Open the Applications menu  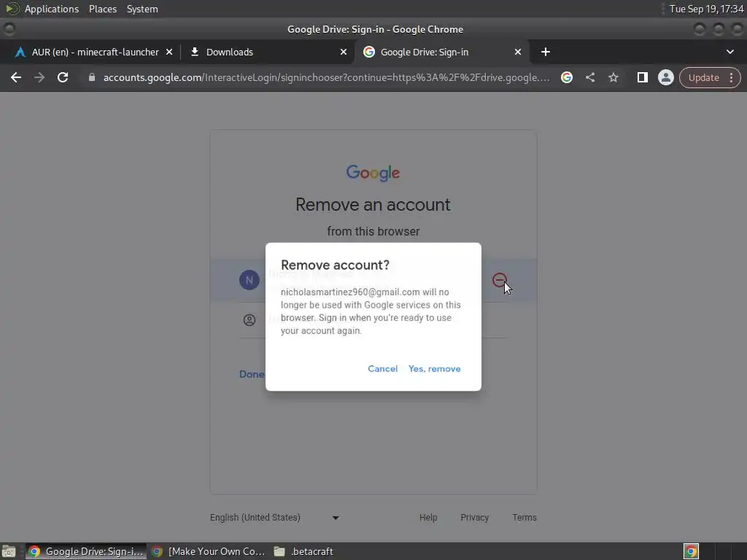[x=52, y=9]
